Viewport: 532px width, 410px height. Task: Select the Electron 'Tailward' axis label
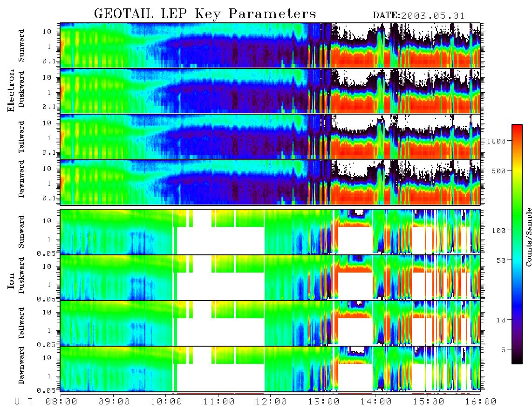coord(21,137)
